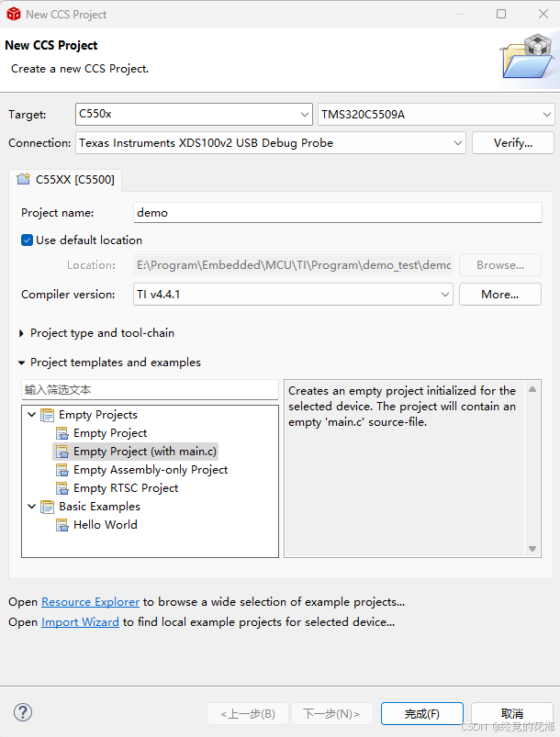Viewport: 560px width, 737px height.
Task: Click the template description text
Action: [402, 406]
